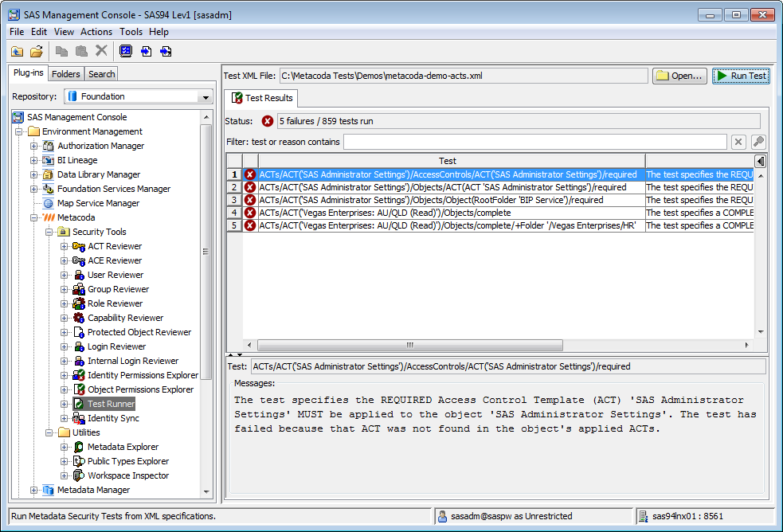
Task: Open the Tools menu
Action: pyautogui.click(x=131, y=32)
